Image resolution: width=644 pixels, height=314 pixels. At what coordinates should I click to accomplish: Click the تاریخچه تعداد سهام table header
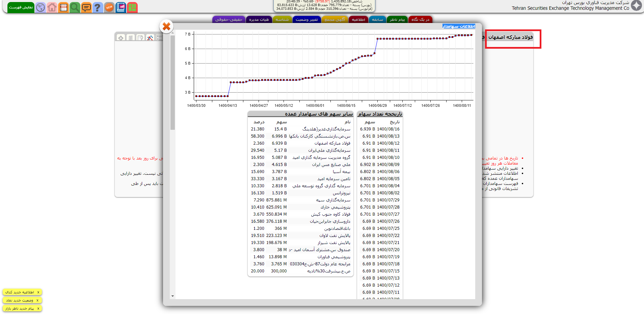(x=380, y=114)
